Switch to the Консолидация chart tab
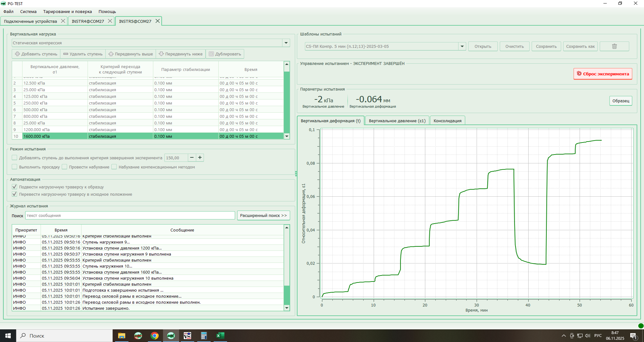The height and width of the screenshot is (342, 644). [447, 121]
